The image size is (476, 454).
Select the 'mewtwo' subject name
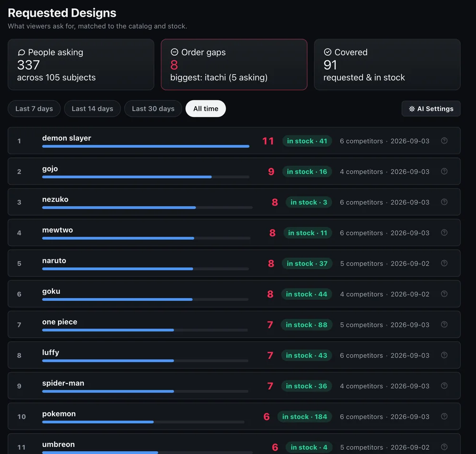58,230
